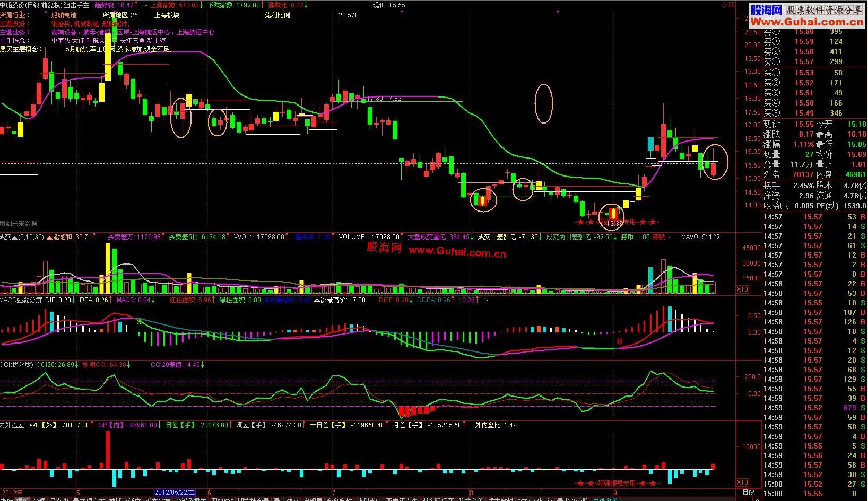The width and height of the screenshot is (868, 501).
Task: Click the 上涨家数 573.00 readout
Action: pyautogui.click(x=177, y=5)
